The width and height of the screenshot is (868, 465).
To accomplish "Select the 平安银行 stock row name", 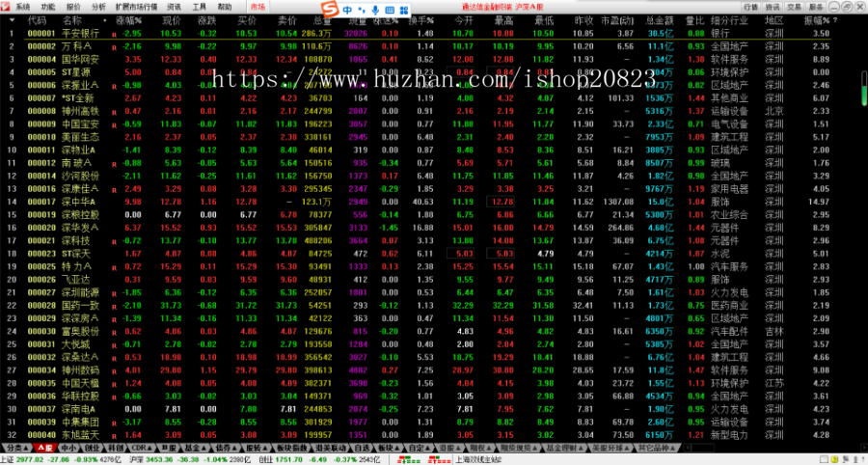I will pyautogui.click(x=80, y=34).
